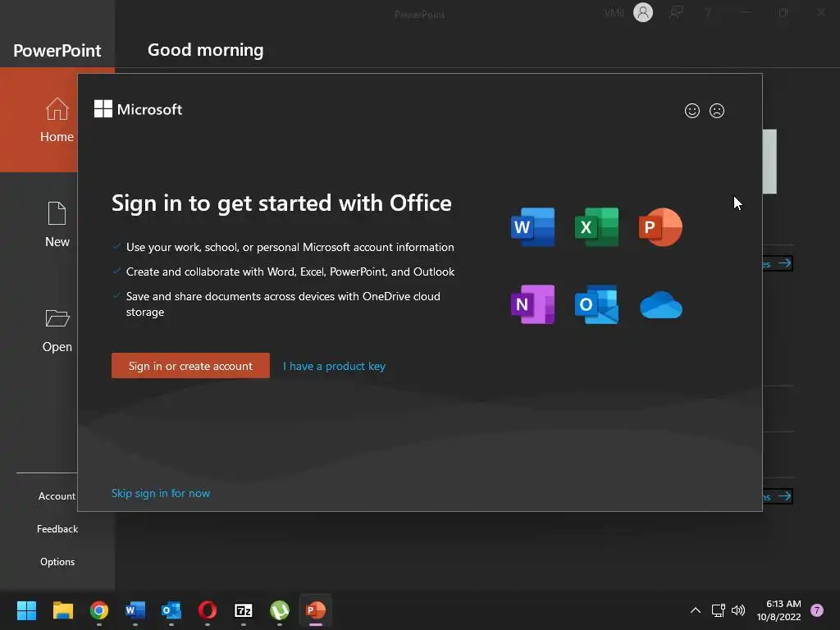This screenshot has width=840, height=630.
Task: Click the text 'Create and collaborate with Word, Excel, PowerPoint, and Outlook'
Action: pyautogui.click(x=290, y=272)
